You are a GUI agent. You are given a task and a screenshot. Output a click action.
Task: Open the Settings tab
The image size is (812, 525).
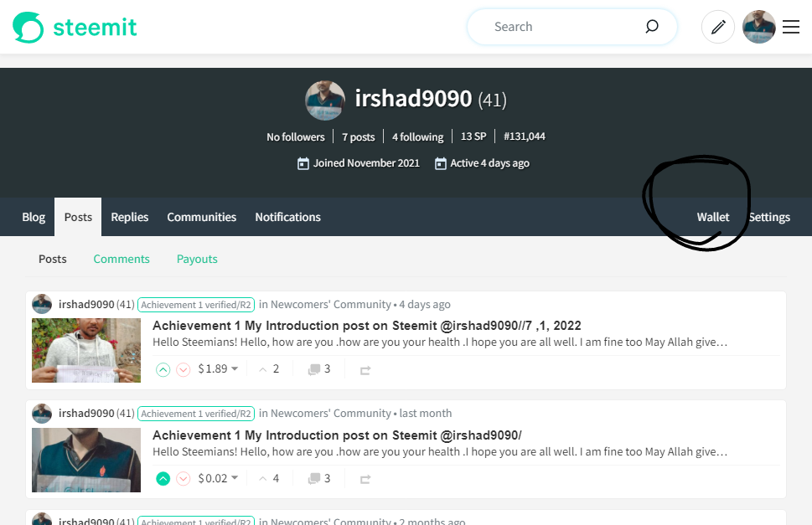click(x=769, y=217)
